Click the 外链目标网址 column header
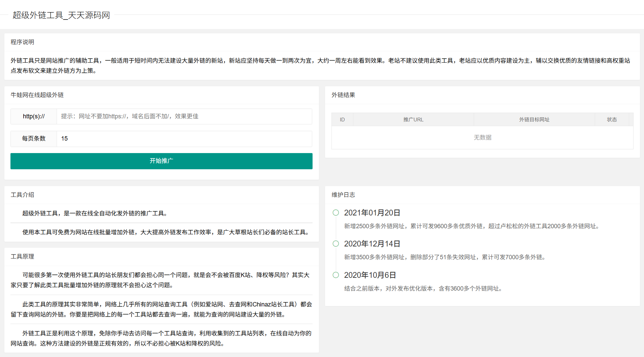 click(x=534, y=119)
